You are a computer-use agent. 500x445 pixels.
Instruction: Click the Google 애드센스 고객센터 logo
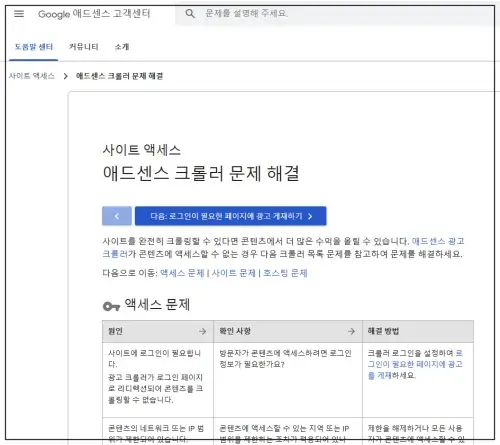(x=94, y=14)
